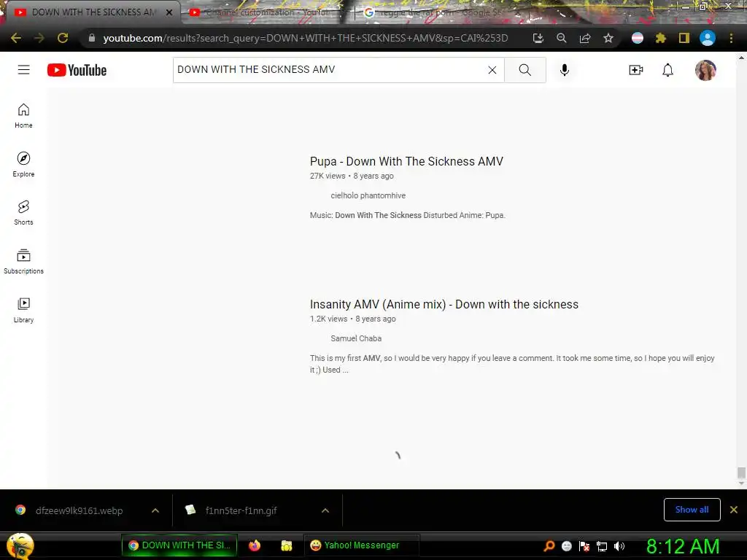Reload the page with refresh icon

[x=63, y=38]
